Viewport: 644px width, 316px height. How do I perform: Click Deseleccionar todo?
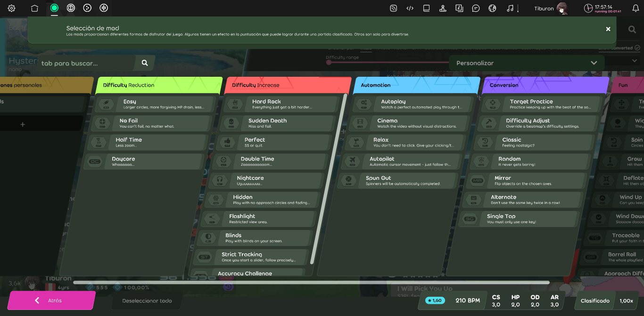147,300
